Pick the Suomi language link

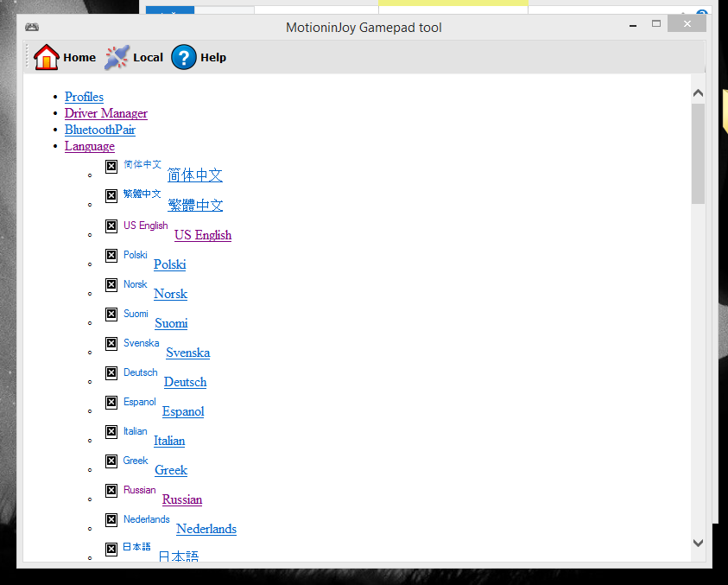[171, 323]
